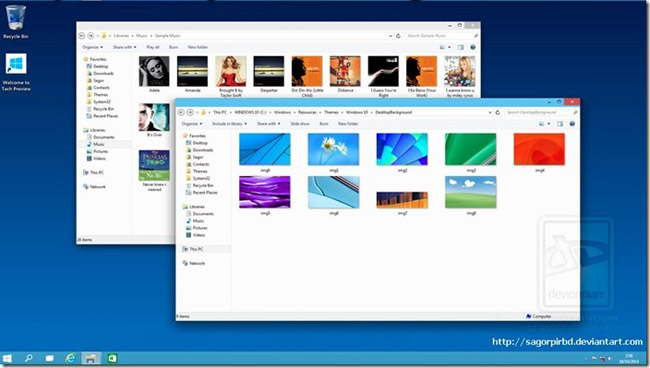Screen dimensions: 650x368
Task: Go forward in the DesktopBackground window
Action: [190, 112]
